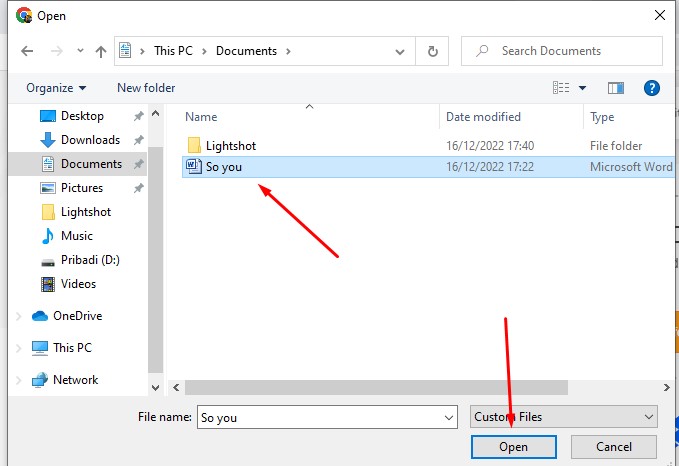Go back with the left arrow button
679x466 pixels.
click(27, 51)
